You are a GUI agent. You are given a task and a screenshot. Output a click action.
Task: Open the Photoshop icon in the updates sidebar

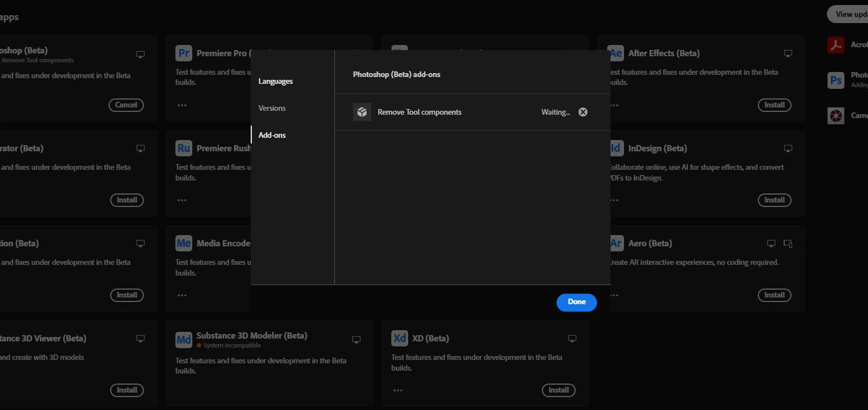836,80
